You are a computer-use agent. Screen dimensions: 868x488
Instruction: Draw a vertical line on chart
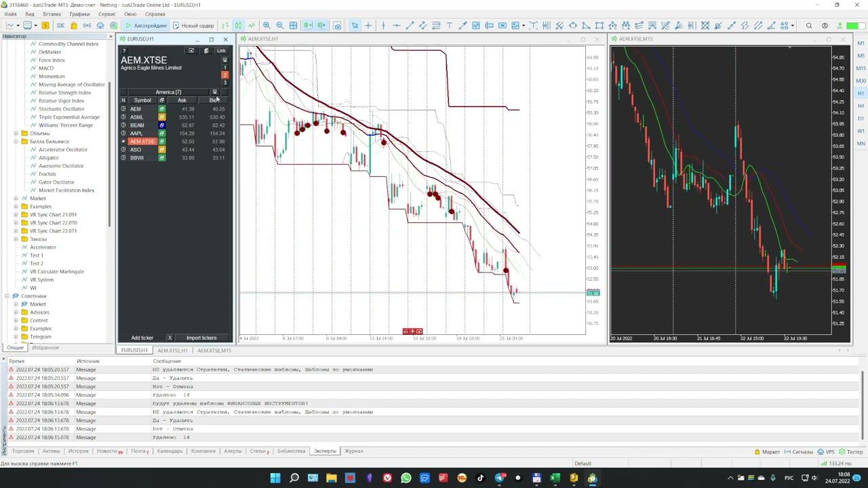point(383,26)
